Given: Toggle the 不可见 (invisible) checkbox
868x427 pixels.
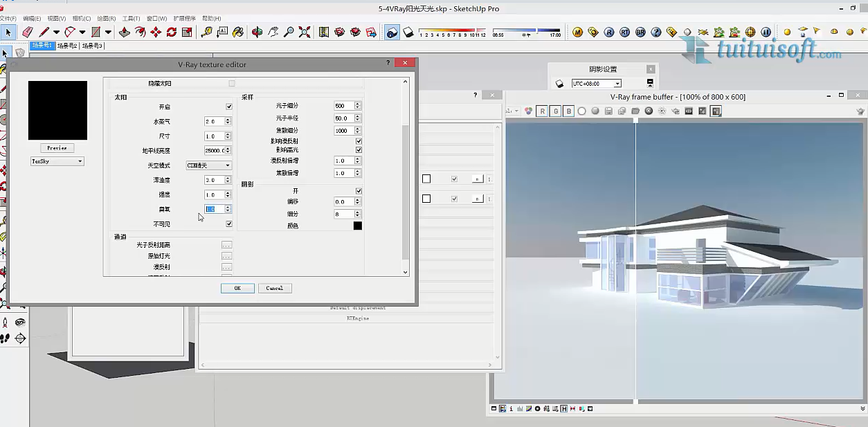Looking at the screenshot, I should point(229,224).
